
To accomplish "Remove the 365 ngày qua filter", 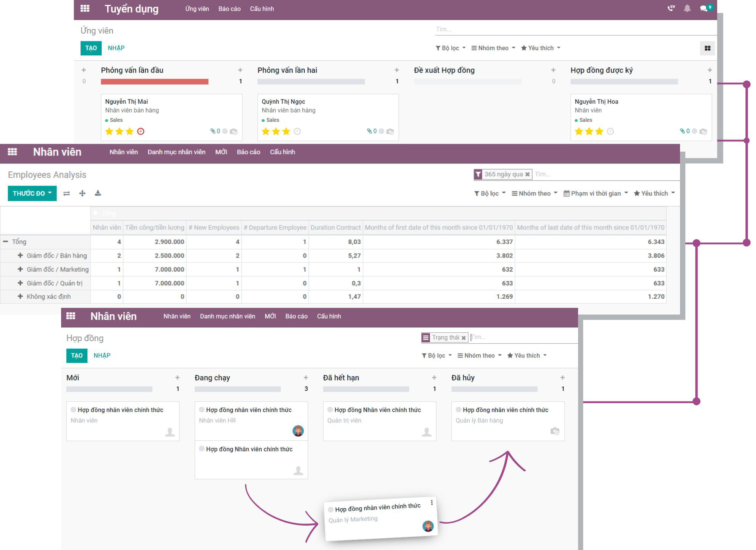I will (x=527, y=174).
